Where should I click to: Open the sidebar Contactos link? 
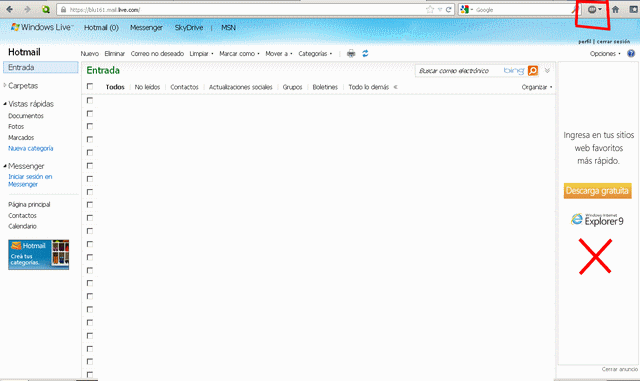click(22, 216)
